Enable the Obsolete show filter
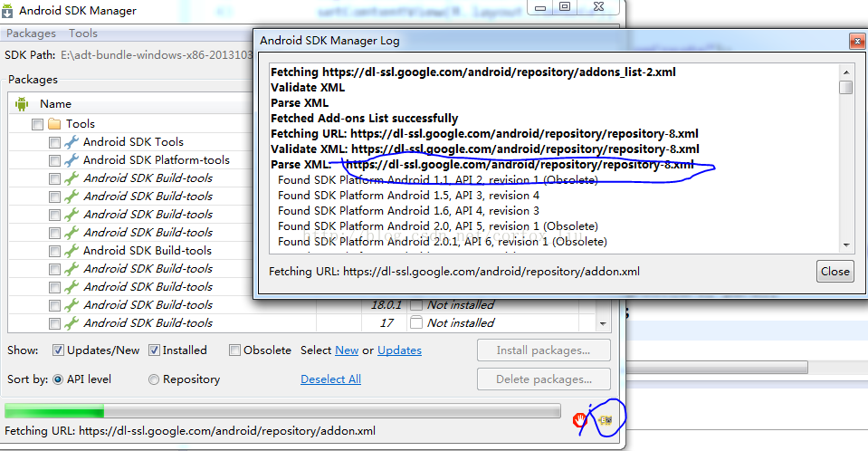868x451 pixels. [234, 350]
